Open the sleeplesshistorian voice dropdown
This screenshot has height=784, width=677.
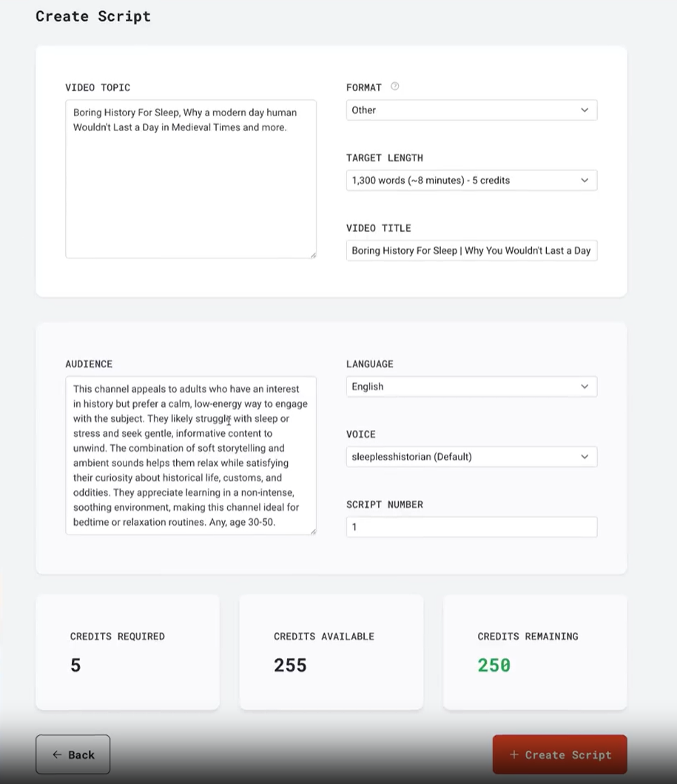[x=471, y=457]
